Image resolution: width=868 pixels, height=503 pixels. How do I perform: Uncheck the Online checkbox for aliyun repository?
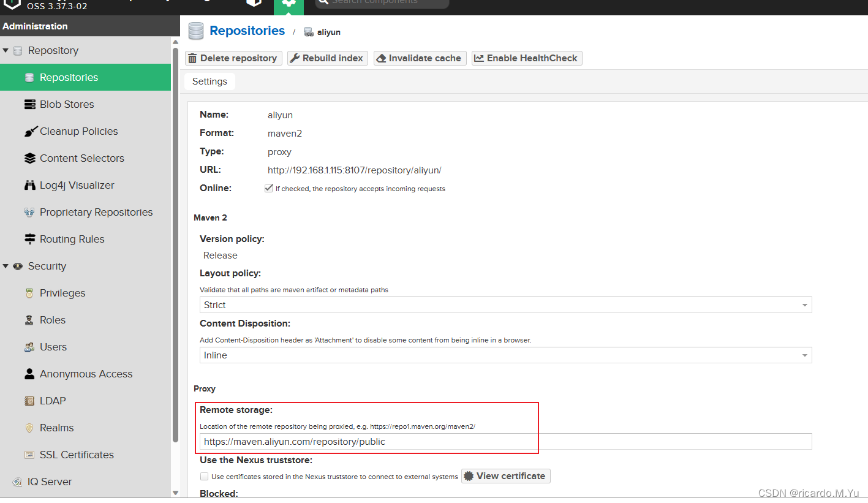tap(268, 188)
